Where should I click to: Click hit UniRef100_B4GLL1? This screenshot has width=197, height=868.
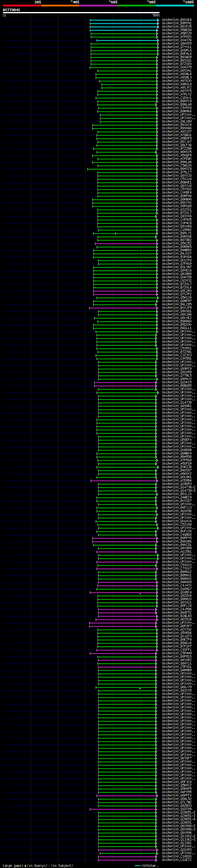(x=177, y=328)
